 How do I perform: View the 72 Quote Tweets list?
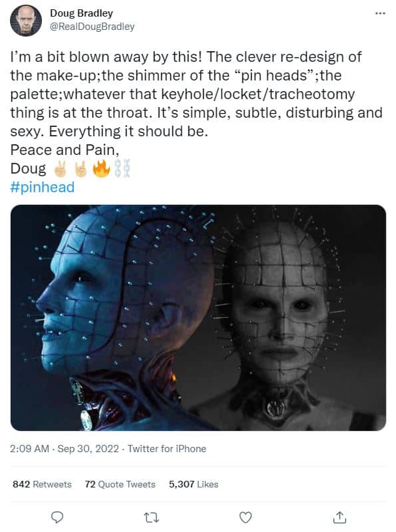coord(120,484)
